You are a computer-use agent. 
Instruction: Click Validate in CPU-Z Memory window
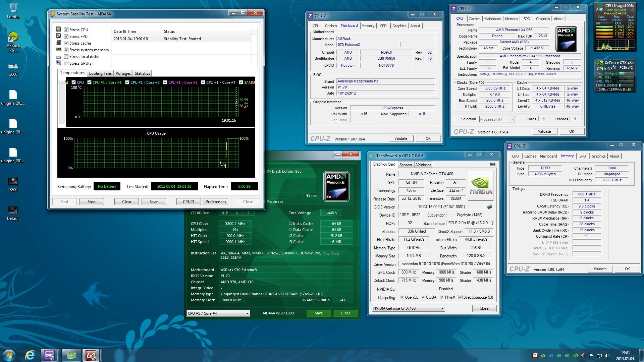[x=600, y=269]
